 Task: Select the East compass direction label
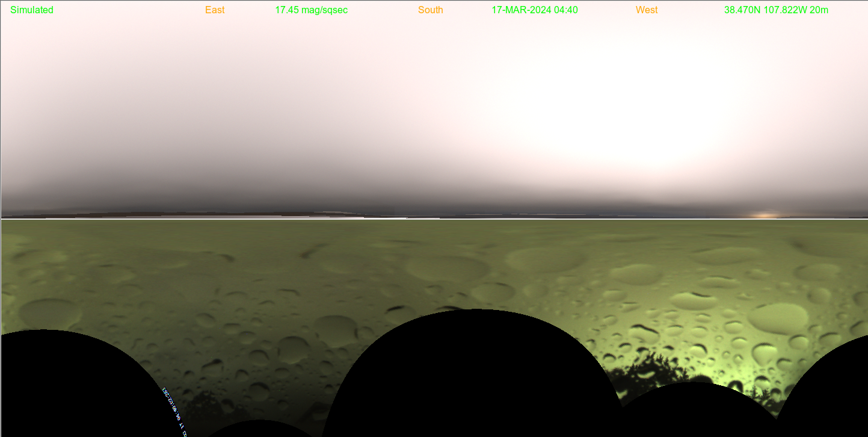215,10
